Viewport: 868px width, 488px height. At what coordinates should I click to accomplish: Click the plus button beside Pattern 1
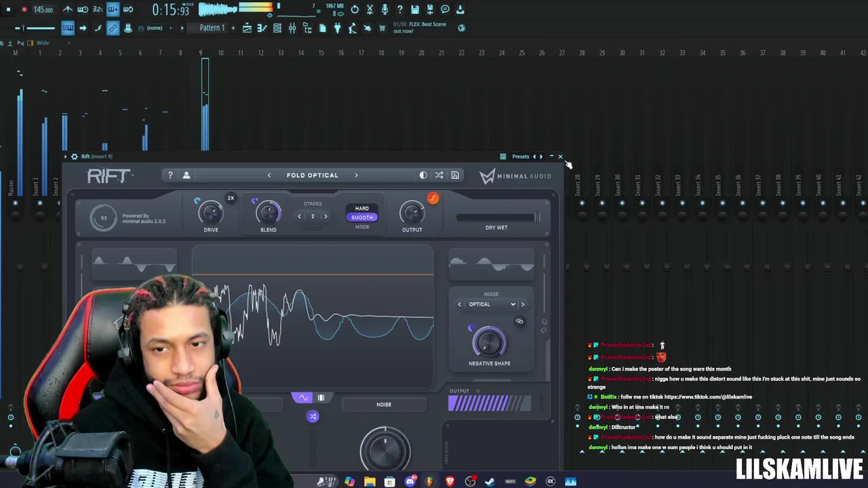(233, 28)
